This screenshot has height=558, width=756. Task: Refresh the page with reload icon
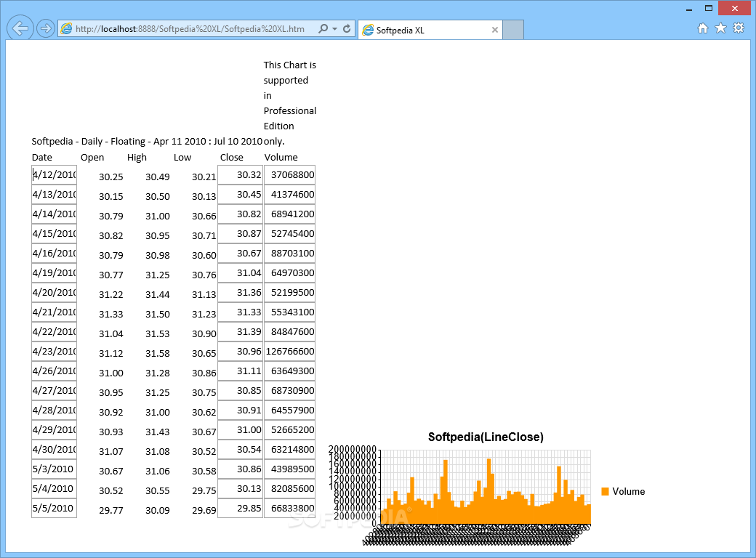click(x=347, y=29)
